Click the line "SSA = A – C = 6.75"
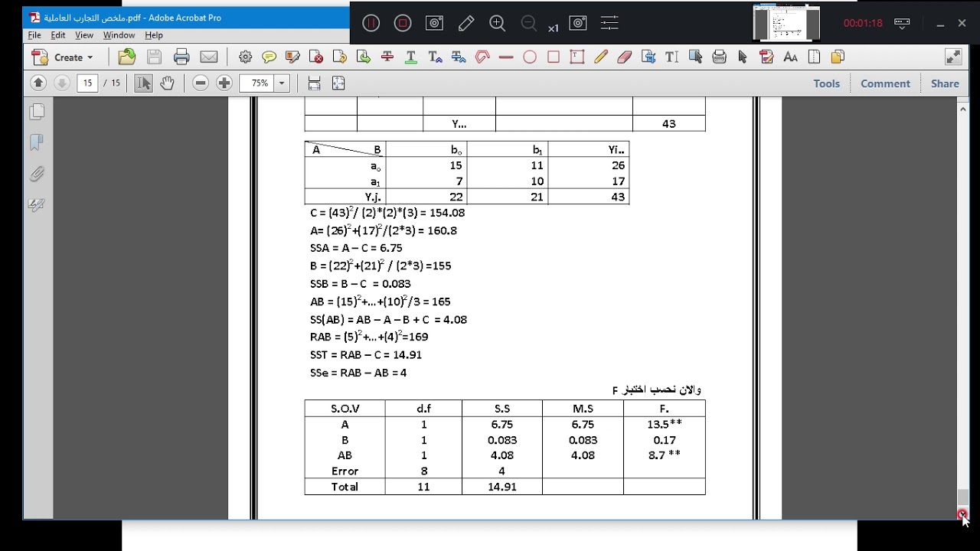 point(356,248)
